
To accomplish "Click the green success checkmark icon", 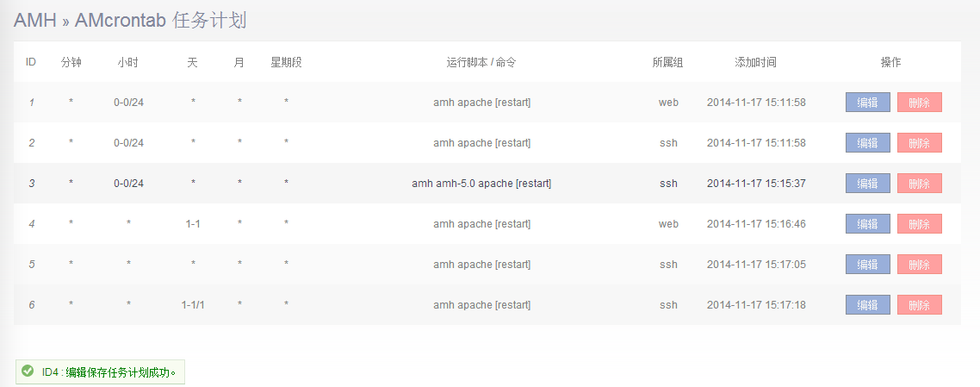I will click(28, 371).
